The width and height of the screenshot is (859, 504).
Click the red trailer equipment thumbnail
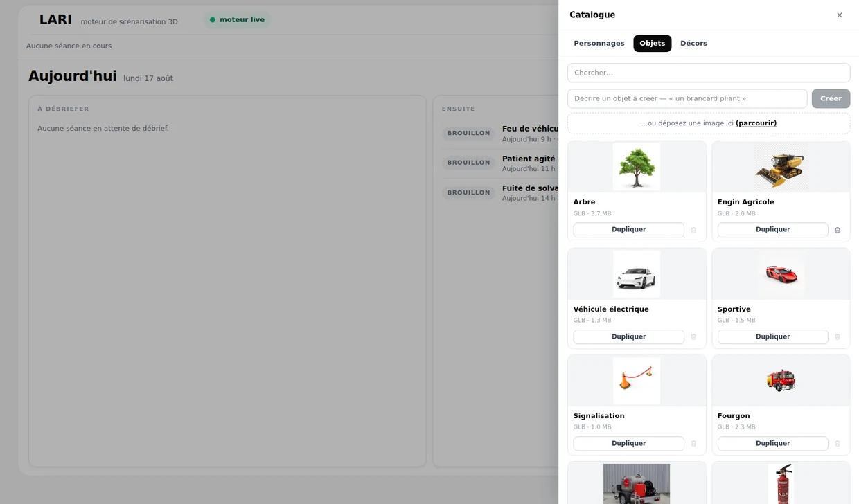(637, 484)
